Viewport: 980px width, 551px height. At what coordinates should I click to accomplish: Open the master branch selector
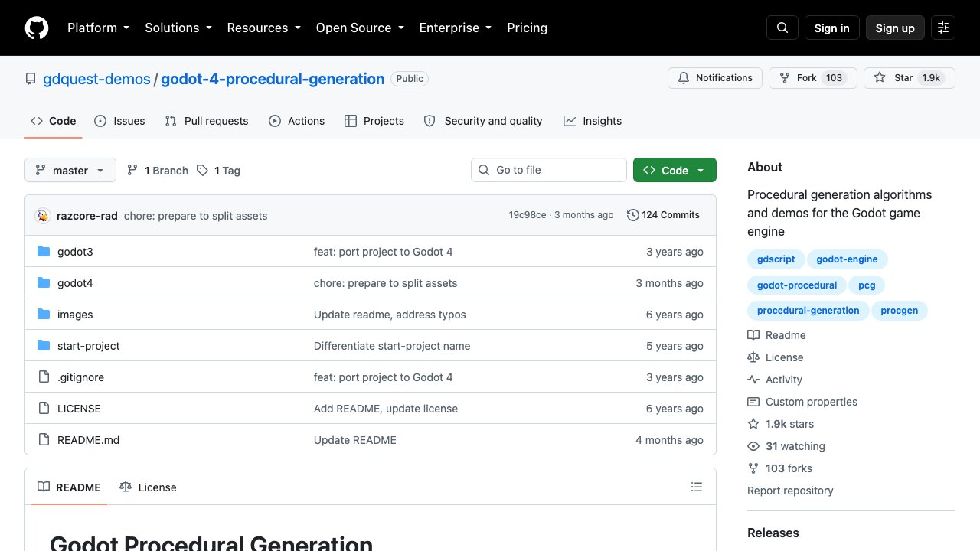(x=70, y=170)
